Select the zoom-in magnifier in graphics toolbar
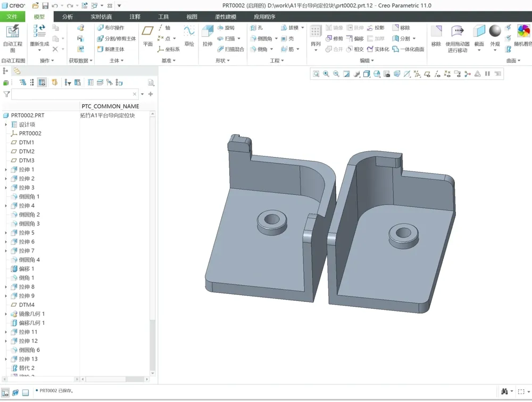Viewport: 532px width, 402px height. pos(326,73)
